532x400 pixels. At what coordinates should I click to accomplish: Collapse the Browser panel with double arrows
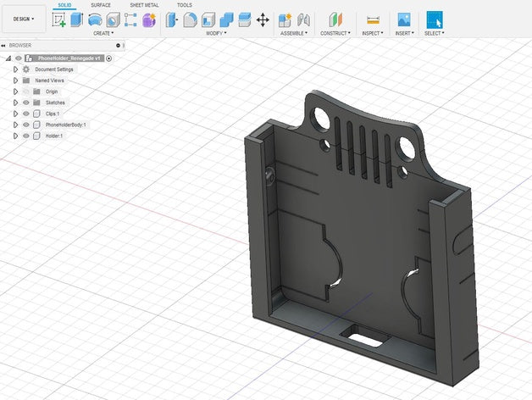[3, 45]
